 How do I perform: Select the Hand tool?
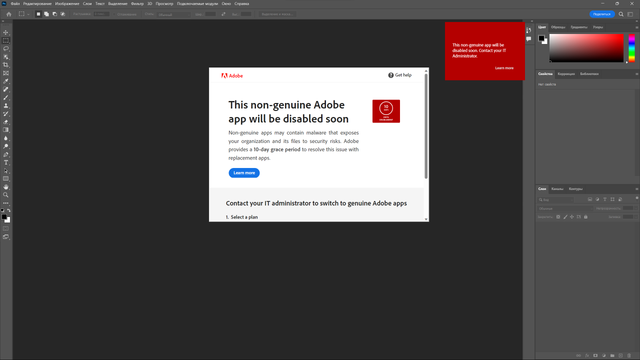(x=6, y=187)
